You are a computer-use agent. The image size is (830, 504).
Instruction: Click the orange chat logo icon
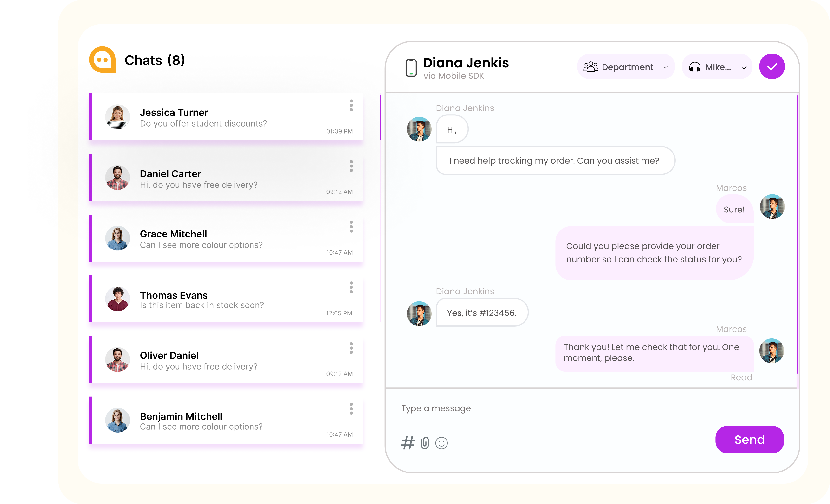[x=102, y=60]
